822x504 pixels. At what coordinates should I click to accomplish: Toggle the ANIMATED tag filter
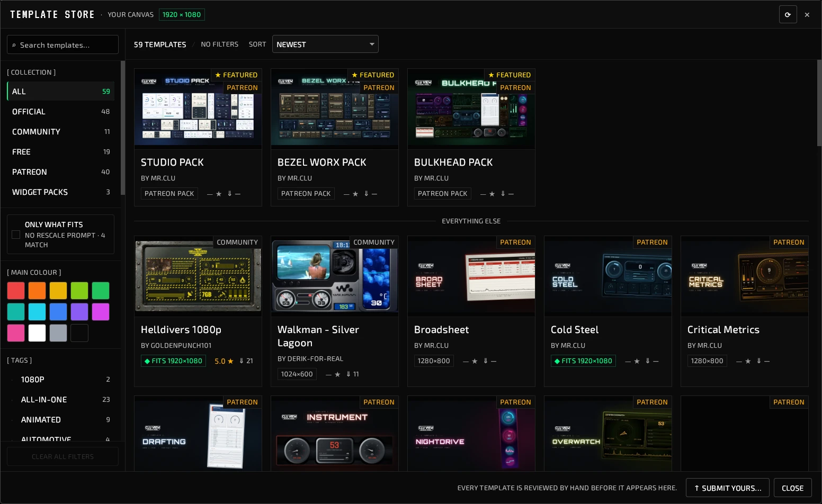pos(60,420)
